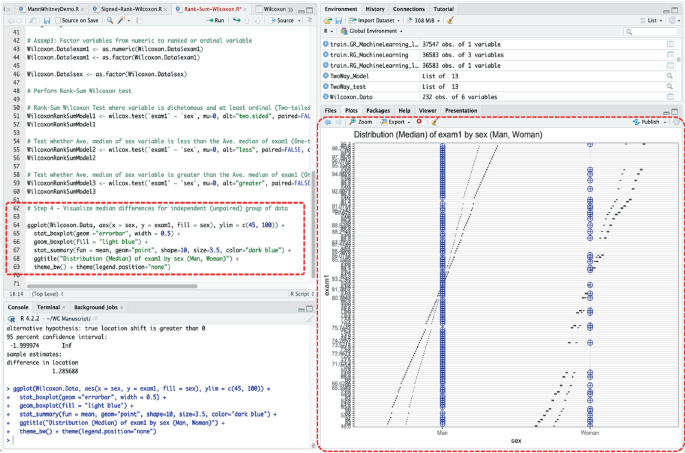Open the Wilcoxon.Data table viewer

coord(670,97)
